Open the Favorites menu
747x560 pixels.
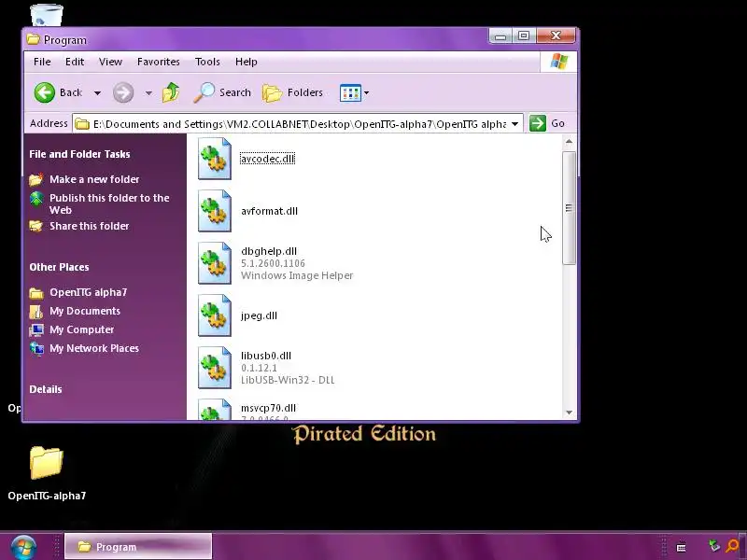[x=159, y=62]
